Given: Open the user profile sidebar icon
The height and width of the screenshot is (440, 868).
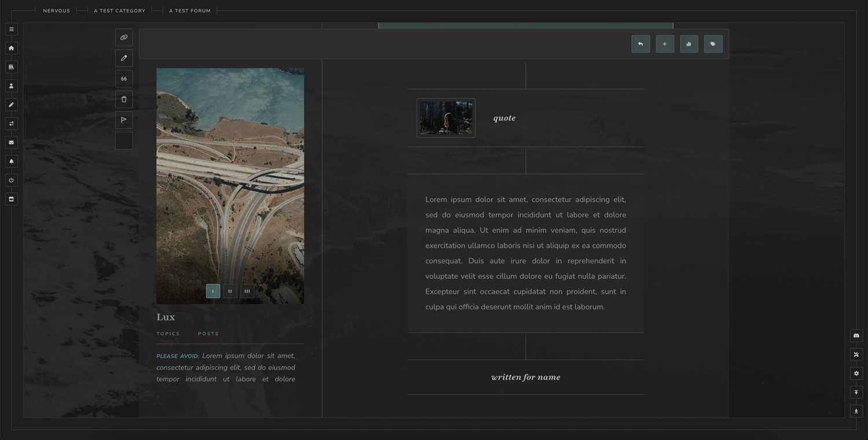Looking at the screenshot, I should [11, 86].
